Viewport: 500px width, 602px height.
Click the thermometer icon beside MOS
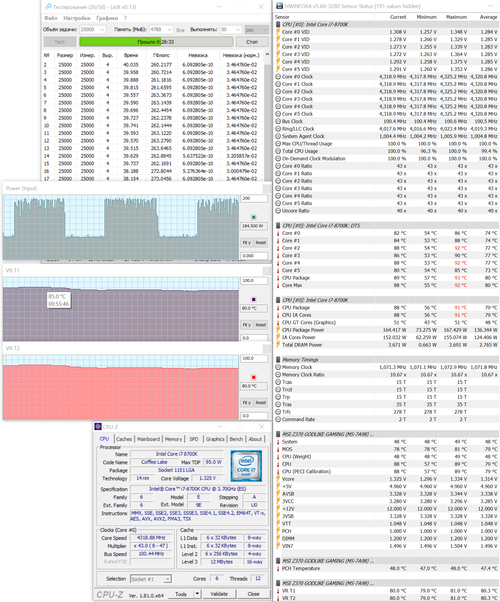coord(278,449)
